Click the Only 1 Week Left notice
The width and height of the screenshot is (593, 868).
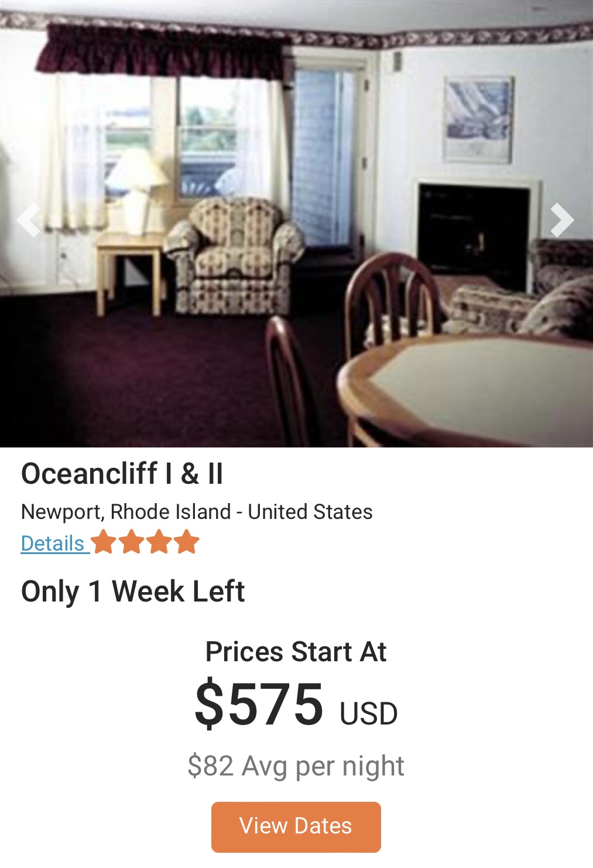(133, 592)
